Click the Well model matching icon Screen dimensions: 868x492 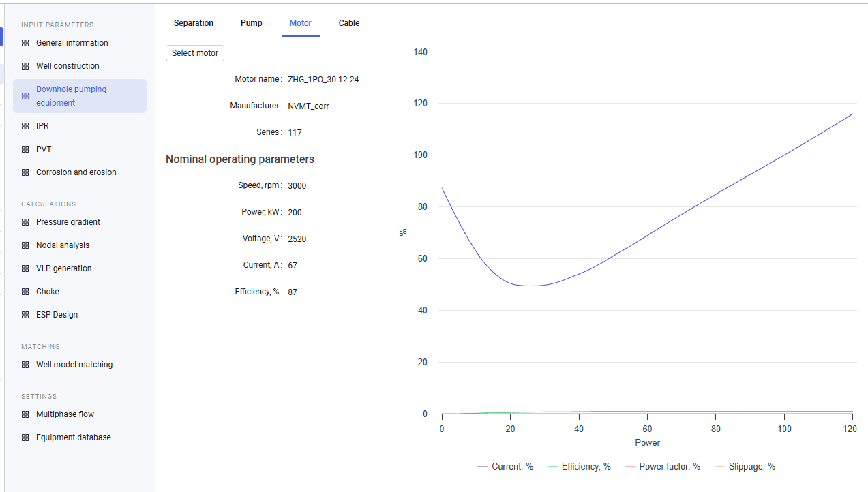[x=25, y=365]
